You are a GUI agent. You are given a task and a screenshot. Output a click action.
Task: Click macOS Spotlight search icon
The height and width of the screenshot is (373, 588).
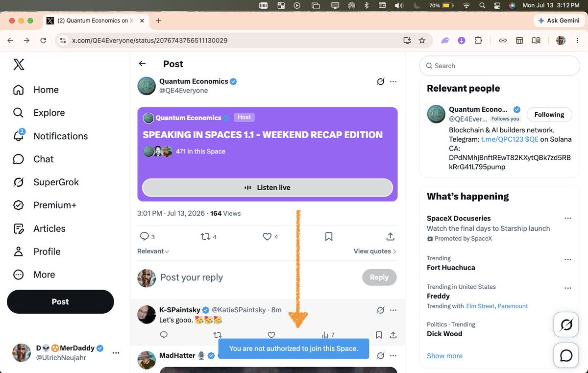482,5
